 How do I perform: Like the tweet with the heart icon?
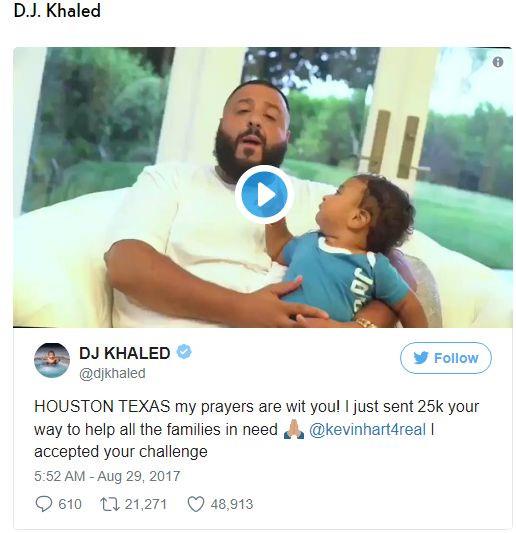[196, 504]
